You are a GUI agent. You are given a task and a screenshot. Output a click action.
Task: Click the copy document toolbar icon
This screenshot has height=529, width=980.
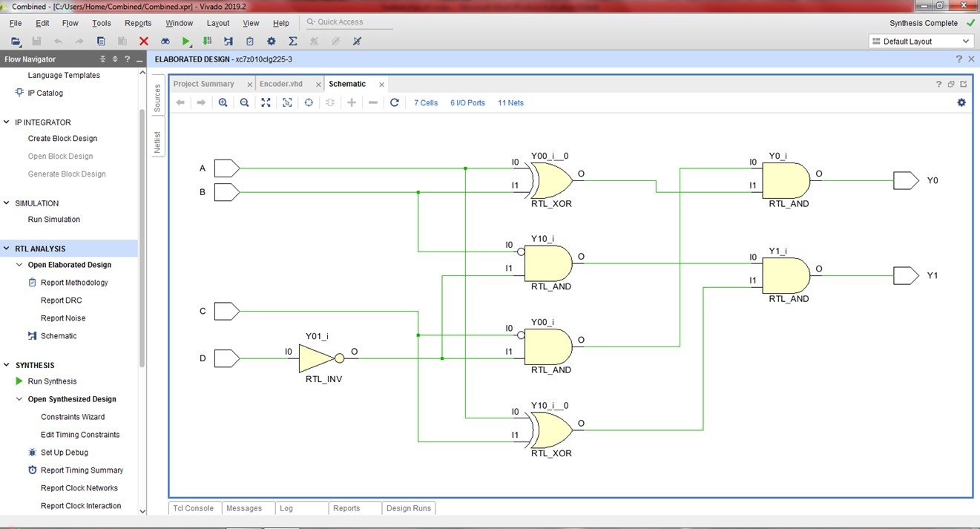pos(101,42)
